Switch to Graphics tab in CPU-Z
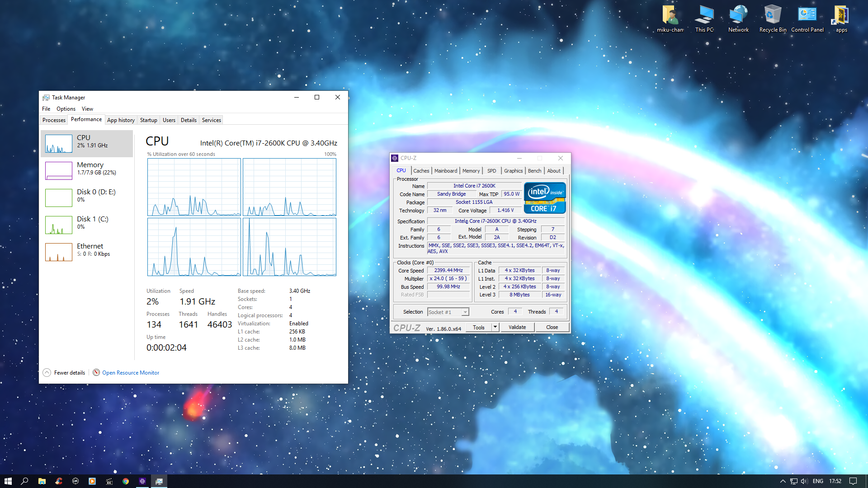The image size is (868, 488). [x=513, y=171]
